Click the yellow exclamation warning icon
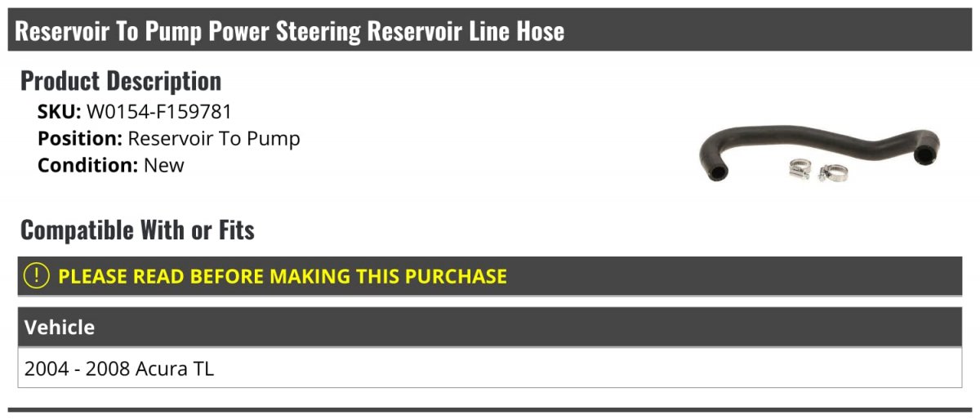The height and width of the screenshot is (420, 980). pos(37,276)
